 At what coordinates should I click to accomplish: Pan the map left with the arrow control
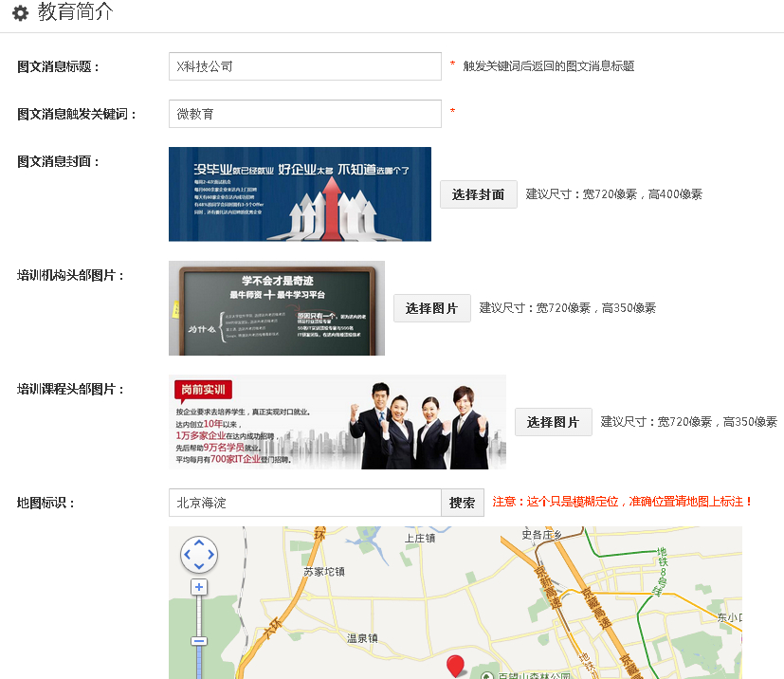(188, 555)
